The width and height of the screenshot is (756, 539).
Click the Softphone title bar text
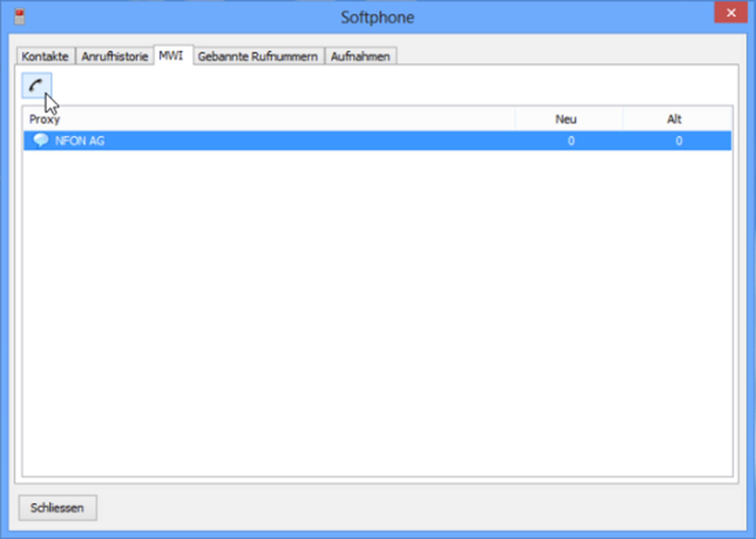(x=377, y=17)
